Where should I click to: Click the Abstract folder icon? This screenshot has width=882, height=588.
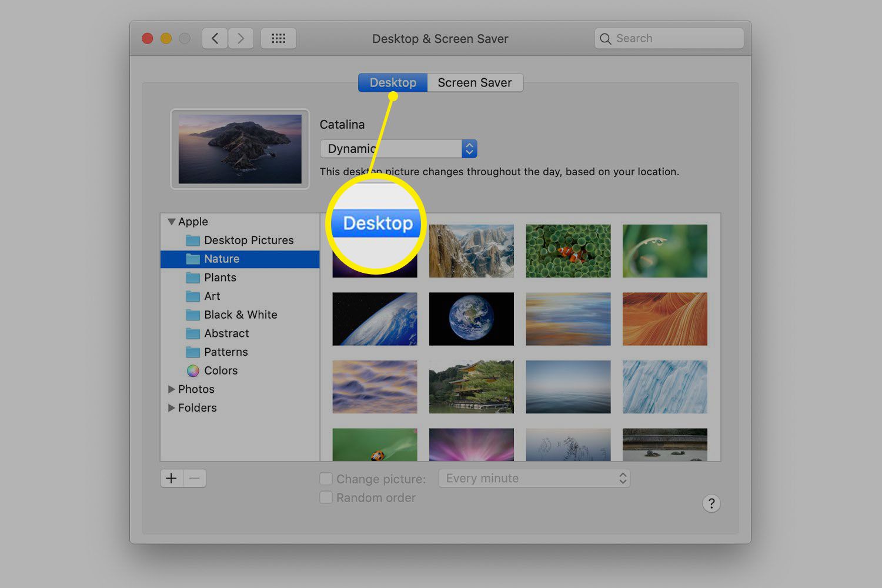point(193,333)
